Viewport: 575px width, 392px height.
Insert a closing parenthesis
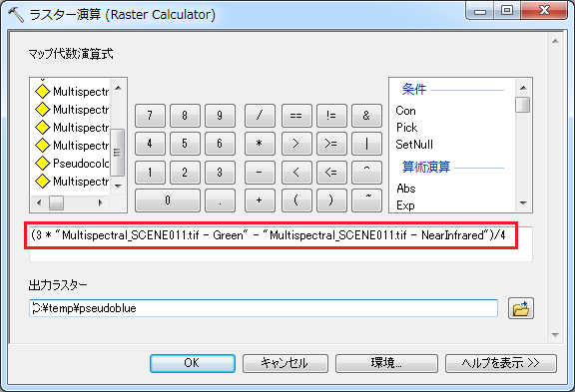click(x=331, y=200)
